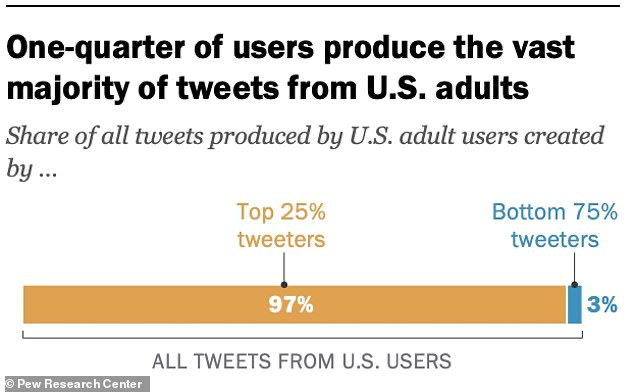Click the Pew Research Center watermark
The width and height of the screenshot is (634, 392).
click(x=77, y=384)
